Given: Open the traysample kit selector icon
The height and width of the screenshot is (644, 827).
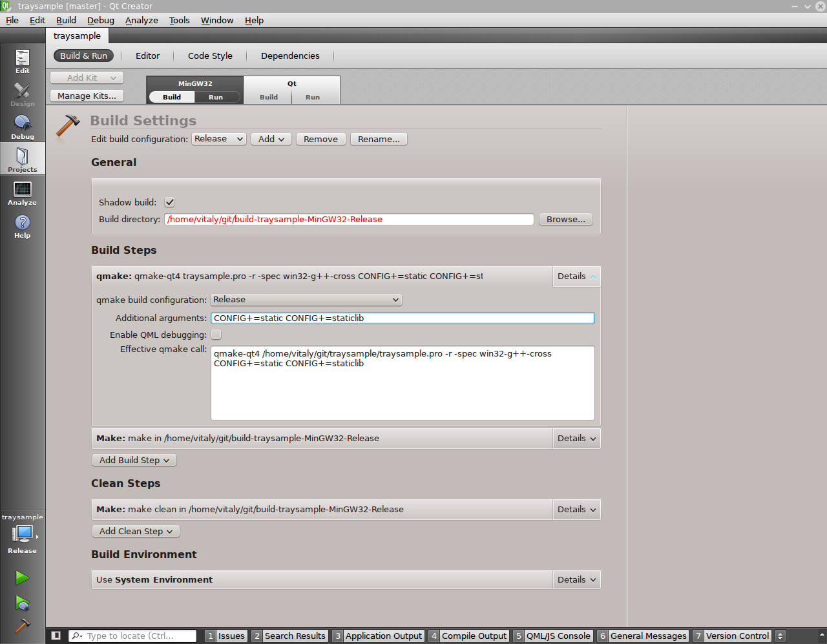Looking at the screenshot, I should click(23, 534).
